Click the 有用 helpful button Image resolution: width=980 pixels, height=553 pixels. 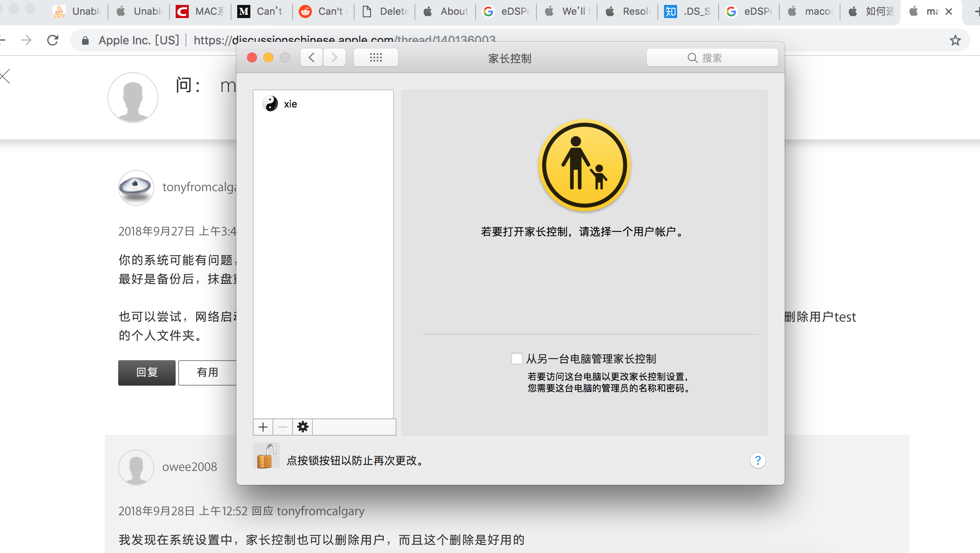coord(207,372)
